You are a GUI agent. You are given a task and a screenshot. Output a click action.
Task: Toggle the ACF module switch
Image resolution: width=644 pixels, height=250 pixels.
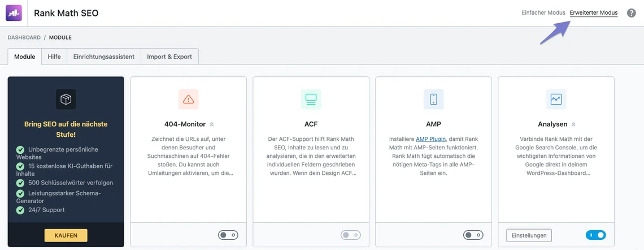pos(350,235)
